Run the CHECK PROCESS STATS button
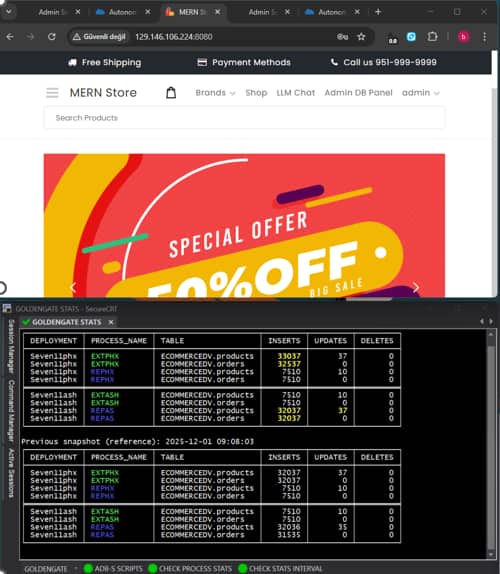The height and width of the screenshot is (574, 500). click(x=191, y=569)
